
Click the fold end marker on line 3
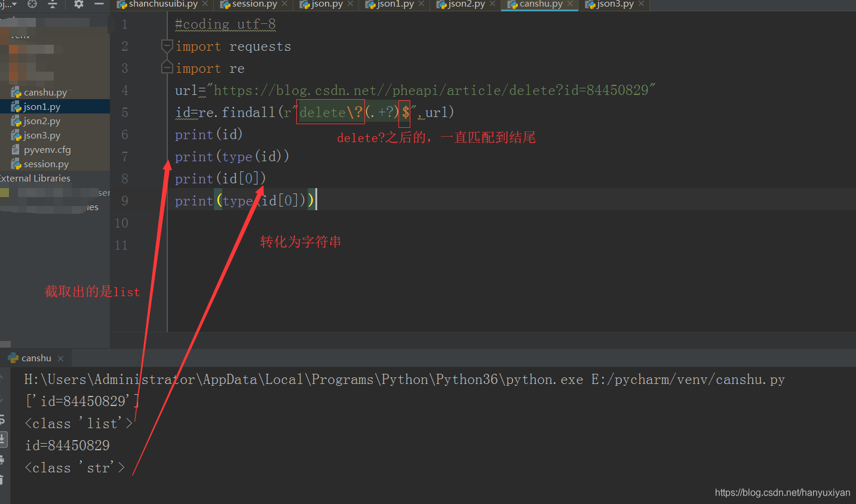pyautogui.click(x=167, y=68)
